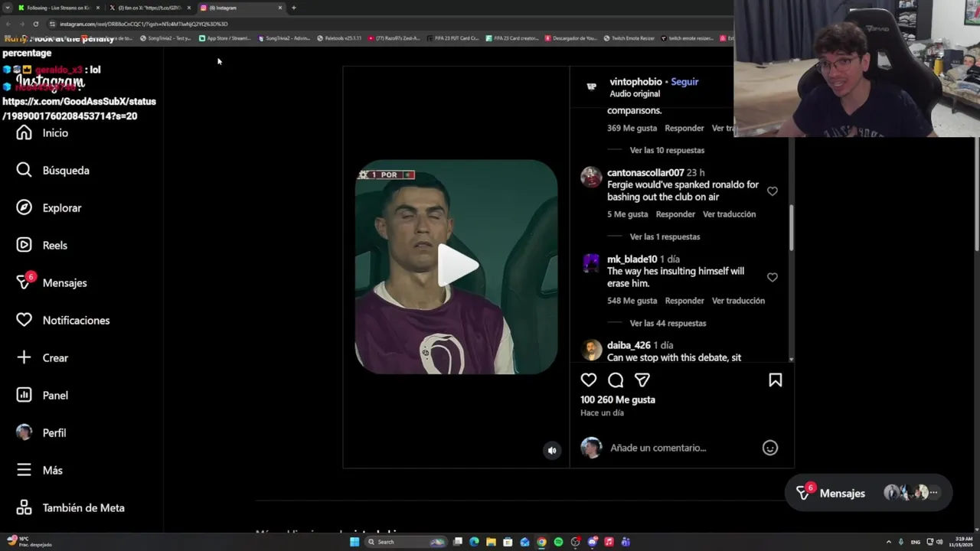This screenshot has width=980, height=551.
Task: Open emoji picker in comment box
Action: [769, 448]
